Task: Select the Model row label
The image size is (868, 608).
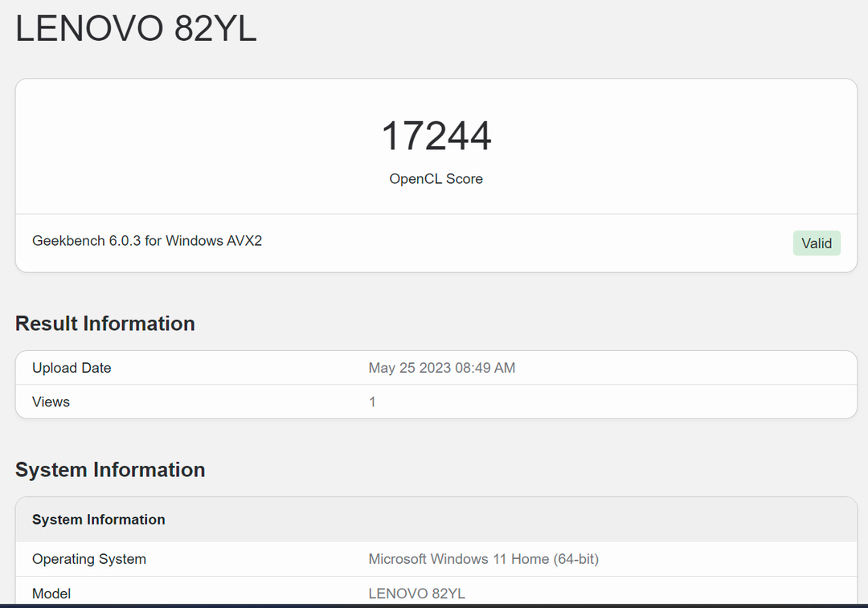Action: click(51, 594)
